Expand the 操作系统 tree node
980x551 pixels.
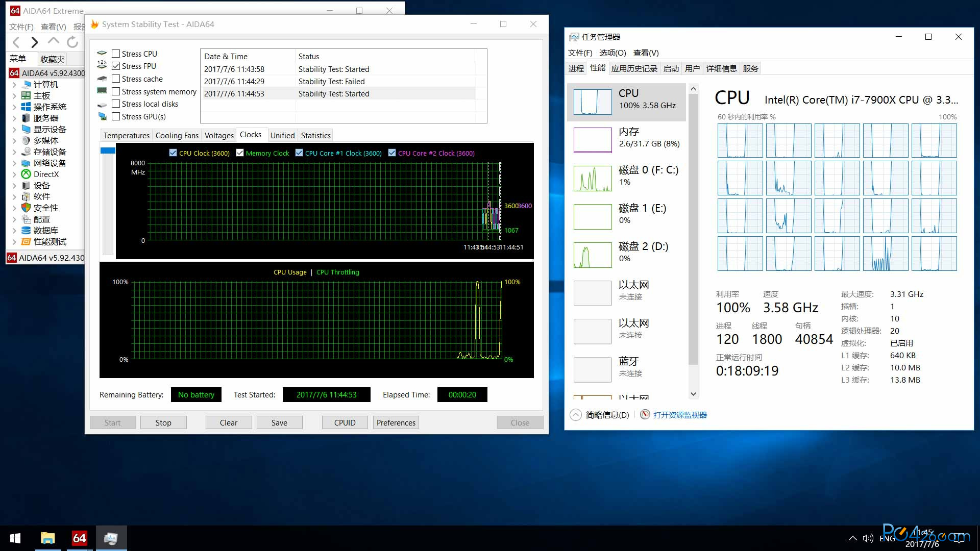[14, 107]
